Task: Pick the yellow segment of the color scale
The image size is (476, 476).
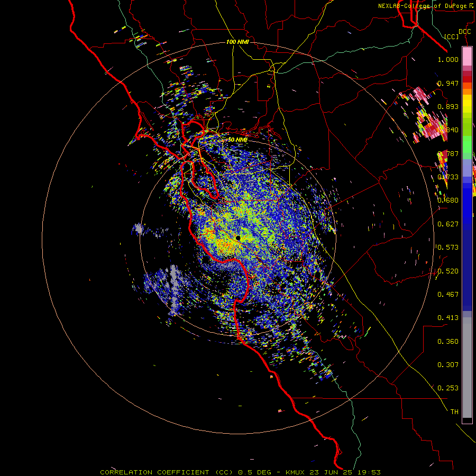Action: pyautogui.click(x=467, y=104)
